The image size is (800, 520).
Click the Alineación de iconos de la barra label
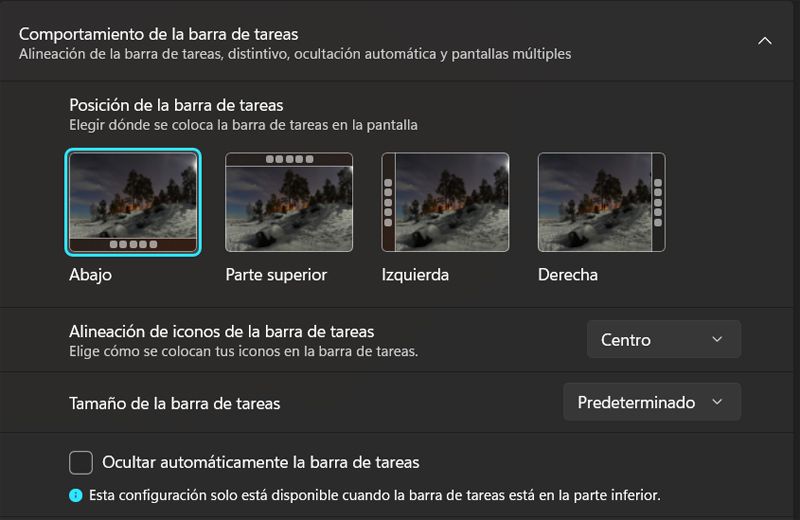pos(221,332)
